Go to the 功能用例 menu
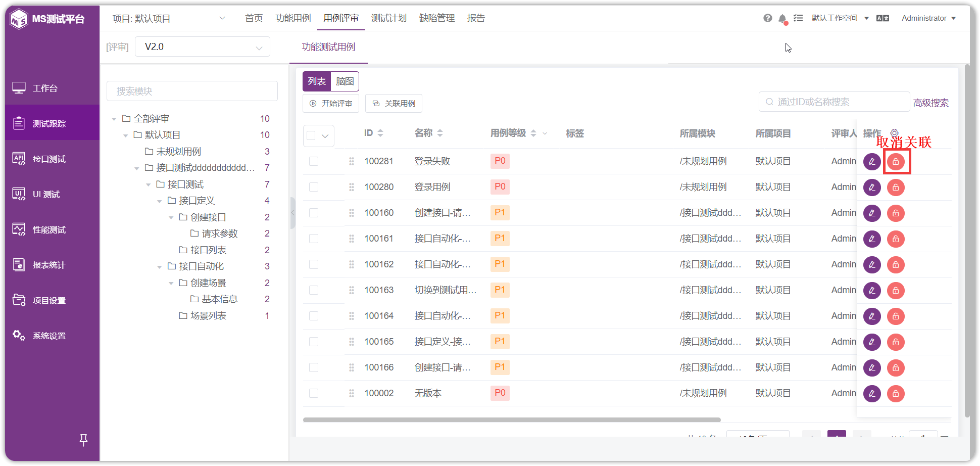 293,18
